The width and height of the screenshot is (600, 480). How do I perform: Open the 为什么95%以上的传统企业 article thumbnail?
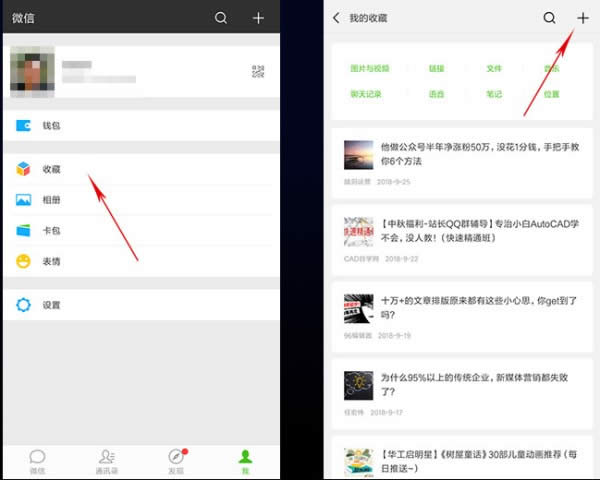(359, 385)
